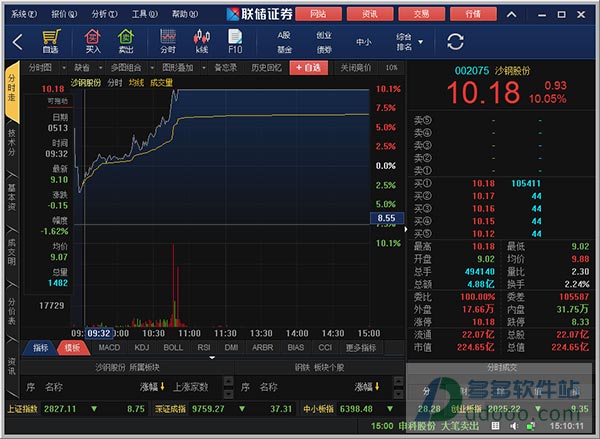Expand the 分时图 dropdown

click(x=64, y=68)
